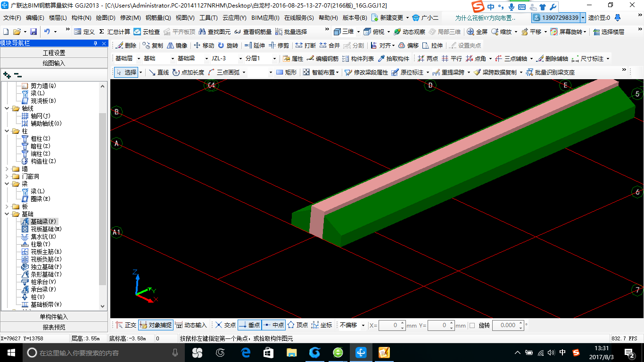Open 构件列表 component list
Screen dimensions: 644x362
pos(358,59)
